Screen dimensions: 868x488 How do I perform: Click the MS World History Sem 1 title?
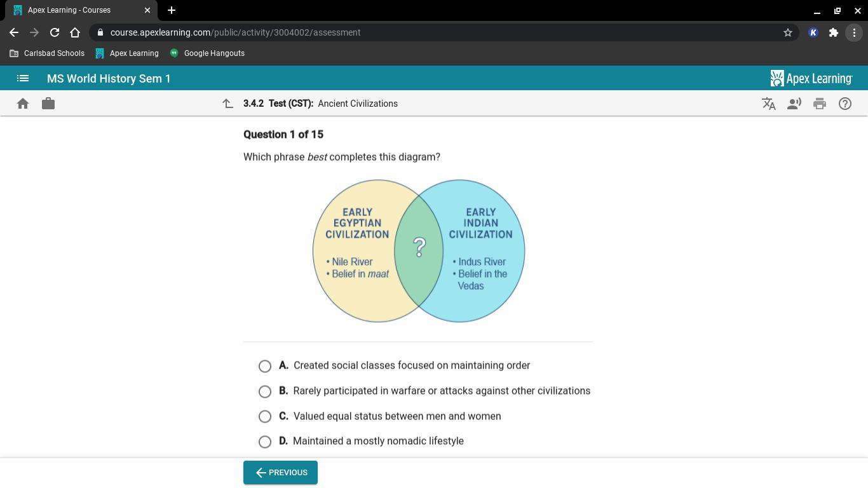[109, 79]
